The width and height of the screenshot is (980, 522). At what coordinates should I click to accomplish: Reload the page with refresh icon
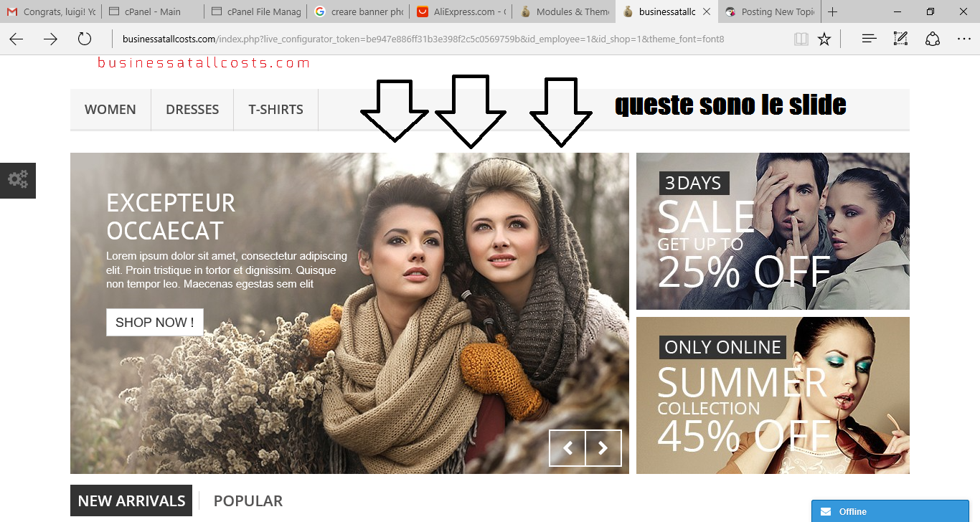[85, 39]
